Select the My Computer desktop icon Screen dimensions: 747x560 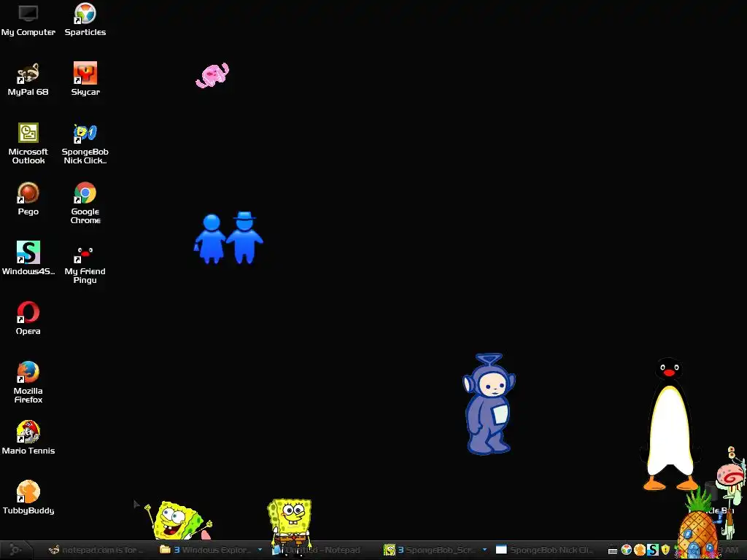[28, 20]
